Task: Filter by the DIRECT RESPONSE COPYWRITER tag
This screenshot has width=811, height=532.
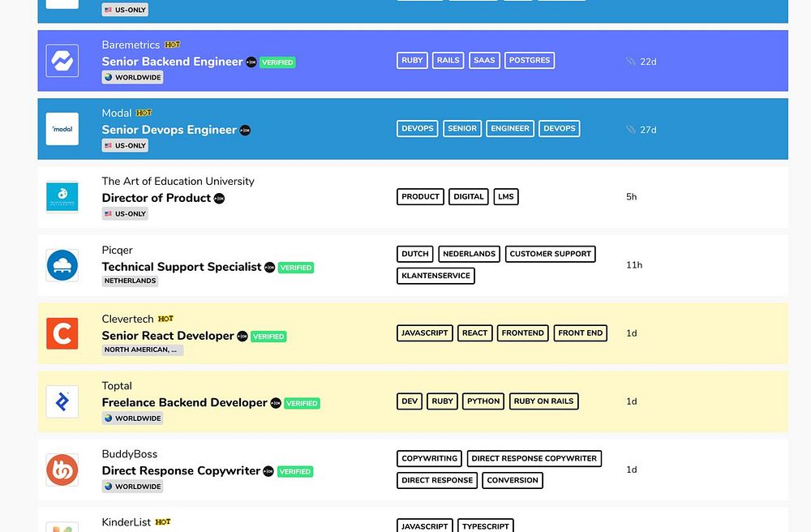Action: tap(534, 458)
